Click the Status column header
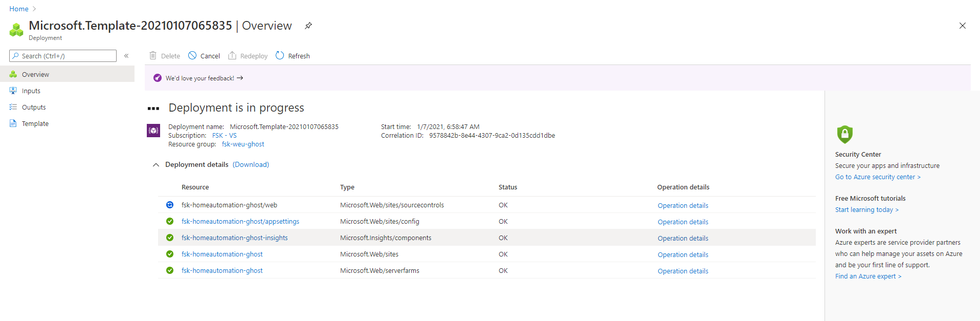This screenshot has height=321, width=980. point(508,187)
